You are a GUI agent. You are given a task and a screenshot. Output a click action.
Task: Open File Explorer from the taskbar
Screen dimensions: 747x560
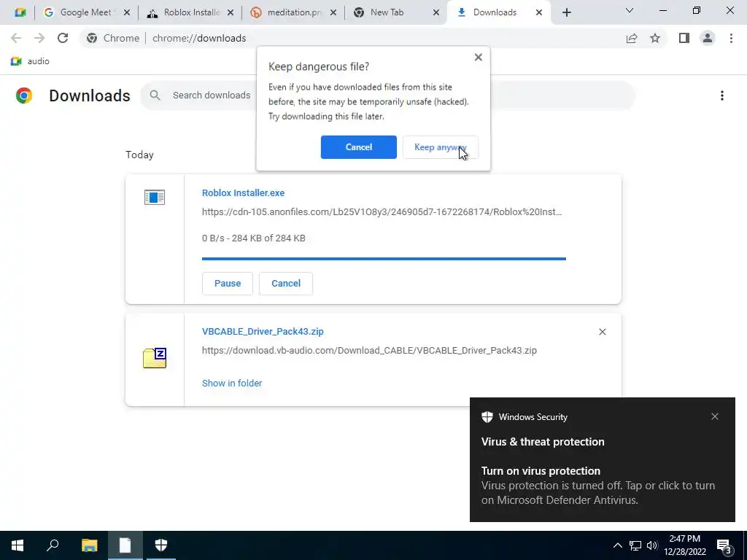click(89, 545)
